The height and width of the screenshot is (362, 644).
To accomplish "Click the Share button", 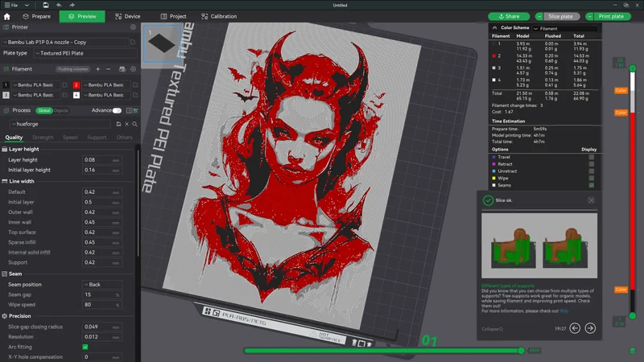I will (x=509, y=16).
